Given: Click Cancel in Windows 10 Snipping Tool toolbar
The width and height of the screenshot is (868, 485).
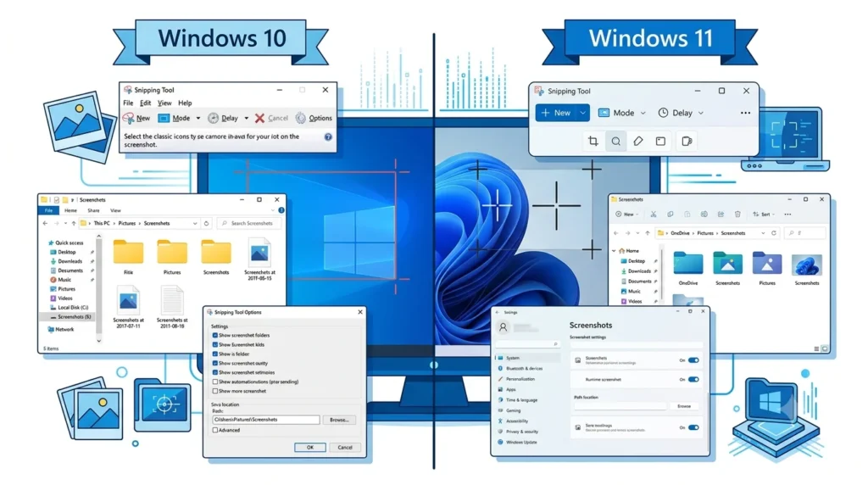Looking at the screenshot, I should point(271,118).
